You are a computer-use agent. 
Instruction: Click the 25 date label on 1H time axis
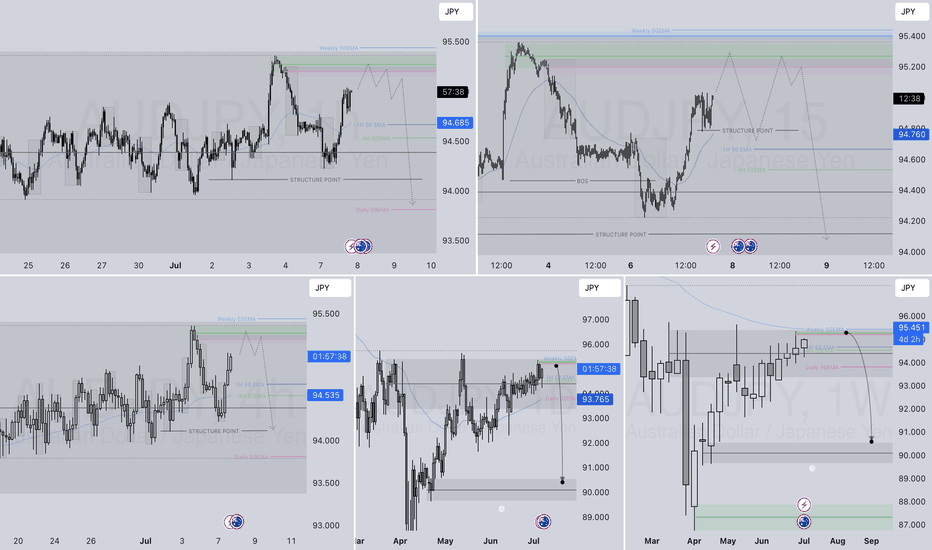click(x=29, y=266)
